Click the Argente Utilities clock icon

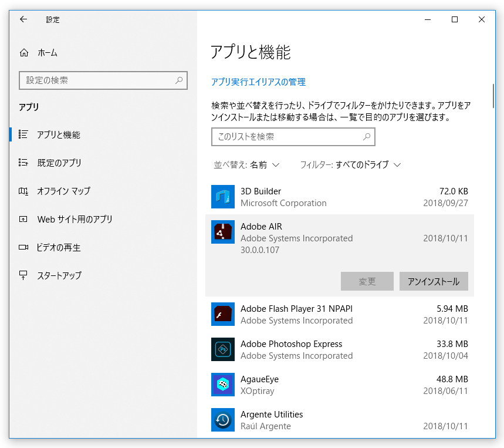tap(223, 420)
